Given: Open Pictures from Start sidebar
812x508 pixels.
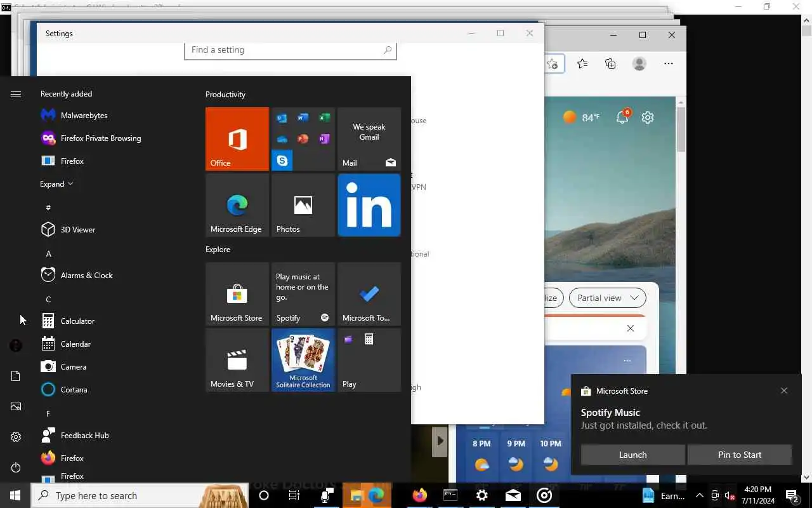Looking at the screenshot, I should [16, 406].
